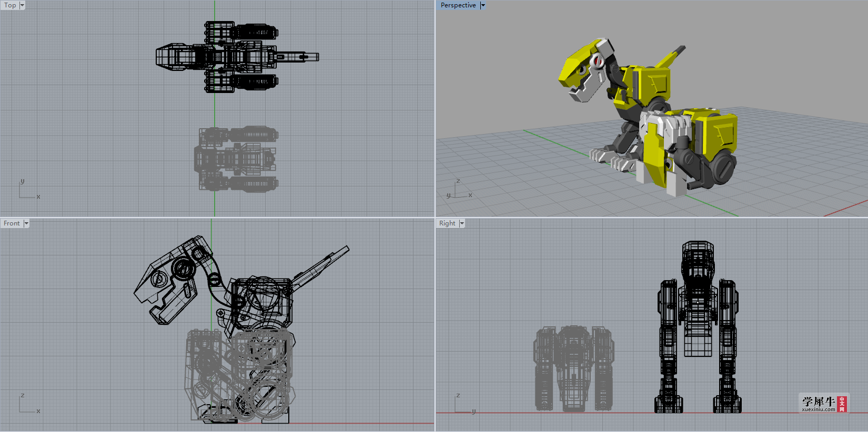This screenshot has width=868, height=432.
Task: Click the Right viewport title label
Action: pos(447,223)
